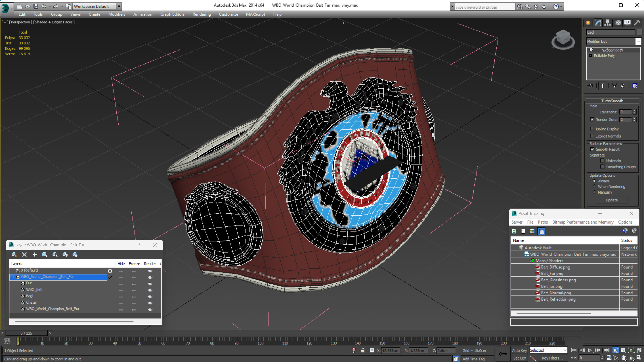Click the Play Animation button
This screenshot has width=644, height=362.
[x=590, y=350]
